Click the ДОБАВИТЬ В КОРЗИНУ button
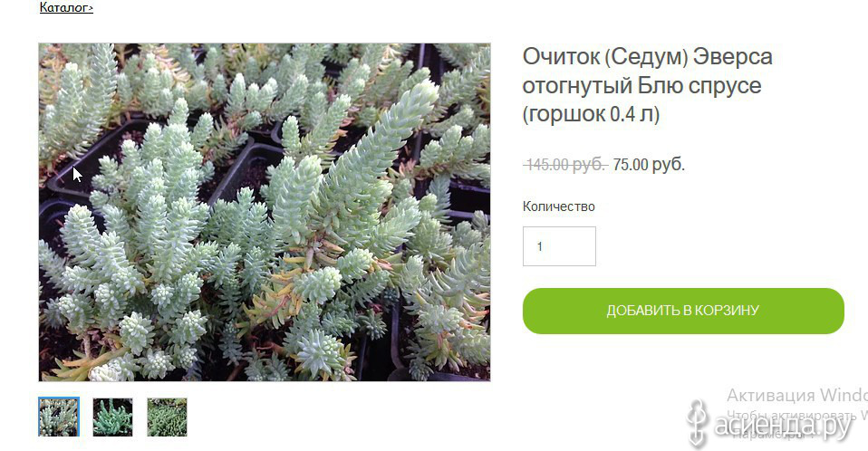 tap(683, 311)
